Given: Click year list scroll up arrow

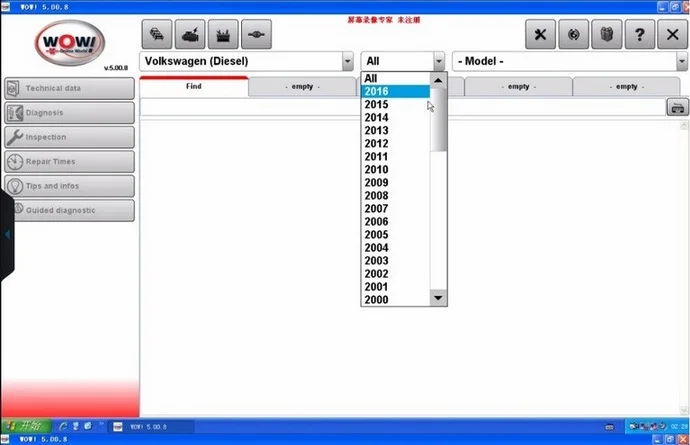Looking at the screenshot, I should (438, 80).
